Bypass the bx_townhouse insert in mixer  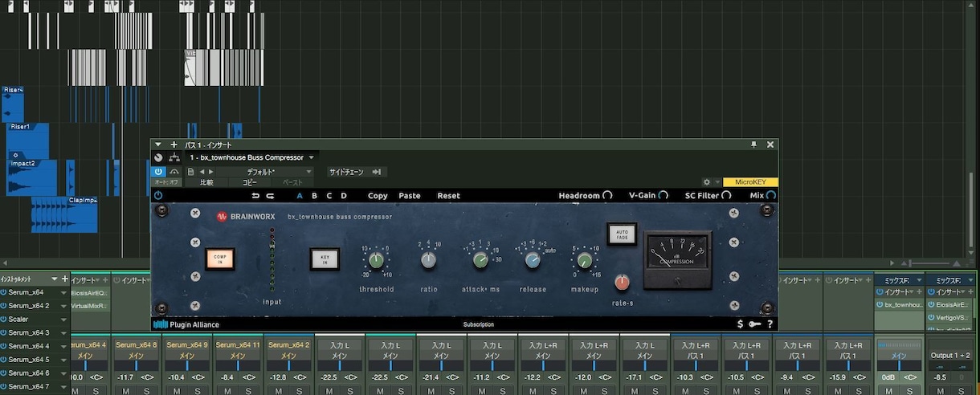[x=879, y=305]
